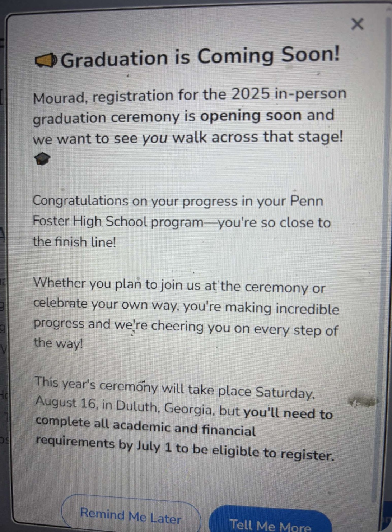Click the bold "July 1" deadline
This screenshot has width=392, height=532.
[154, 447]
